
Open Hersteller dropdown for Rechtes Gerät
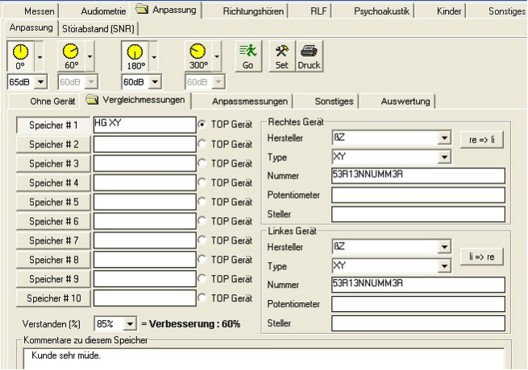tap(444, 138)
